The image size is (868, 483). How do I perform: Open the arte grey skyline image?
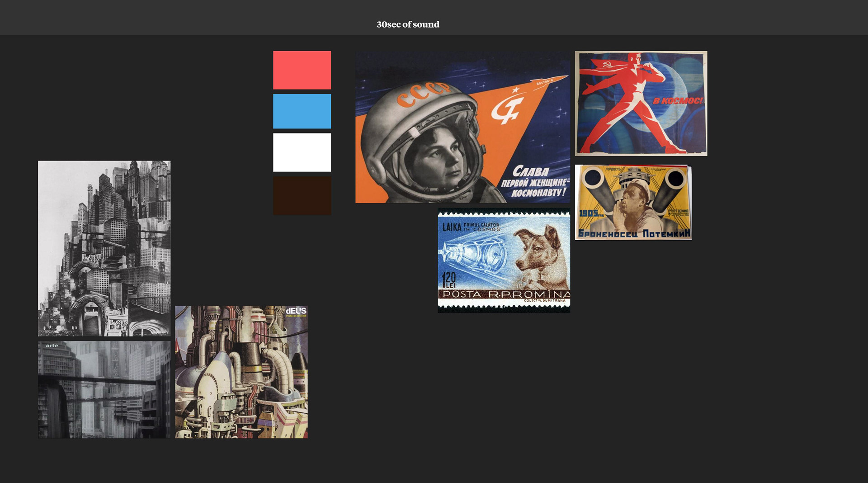click(104, 390)
